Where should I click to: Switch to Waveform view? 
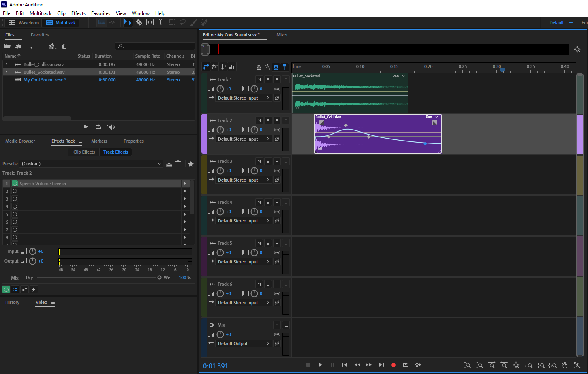point(24,23)
